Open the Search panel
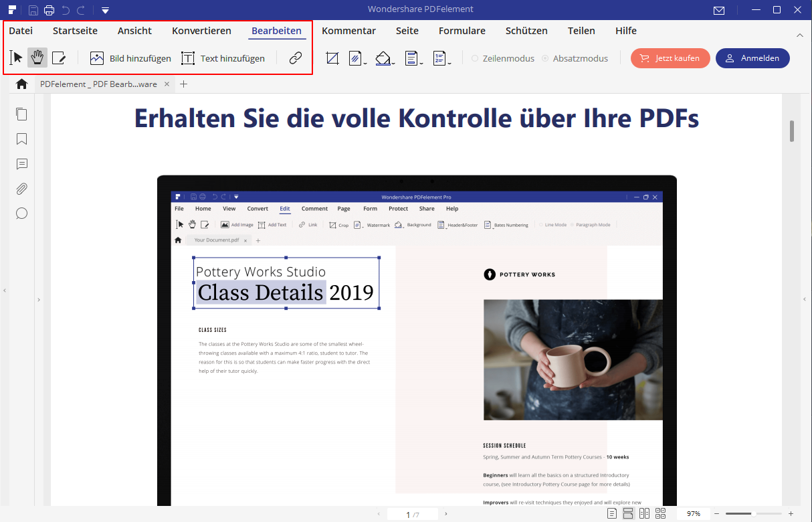The height and width of the screenshot is (522, 812). point(21,213)
